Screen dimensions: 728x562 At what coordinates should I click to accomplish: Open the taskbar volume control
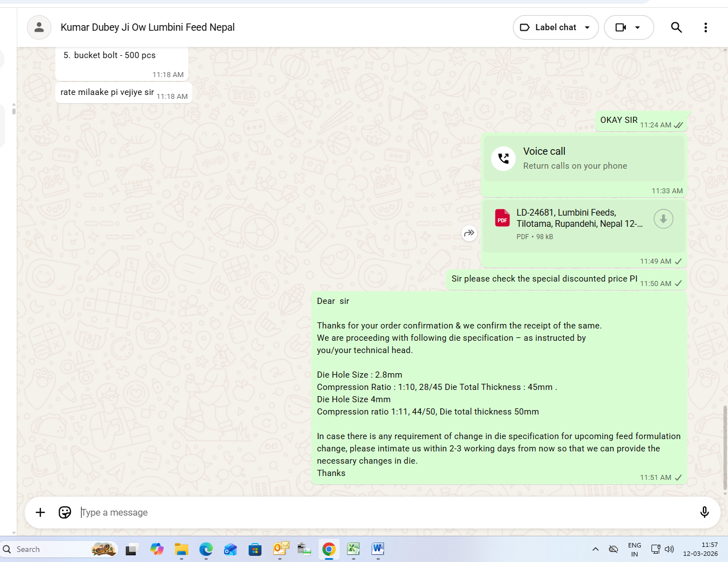[x=669, y=549]
